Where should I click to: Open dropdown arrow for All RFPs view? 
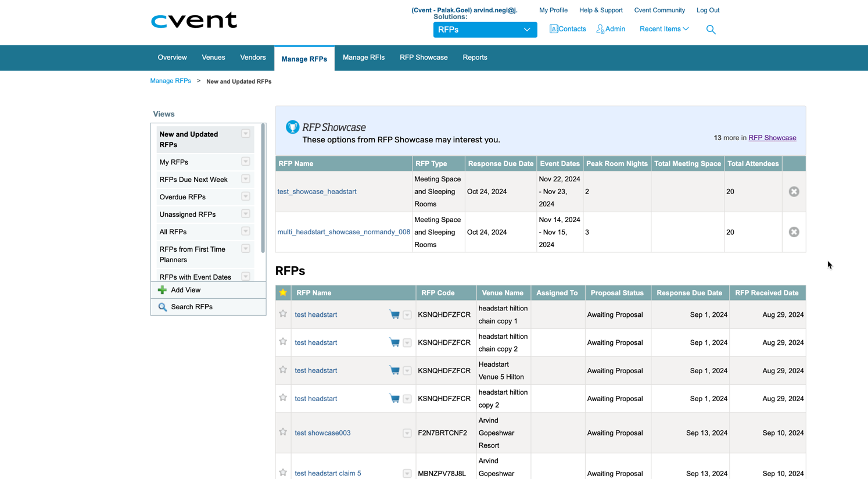pyautogui.click(x=246, y=231)
